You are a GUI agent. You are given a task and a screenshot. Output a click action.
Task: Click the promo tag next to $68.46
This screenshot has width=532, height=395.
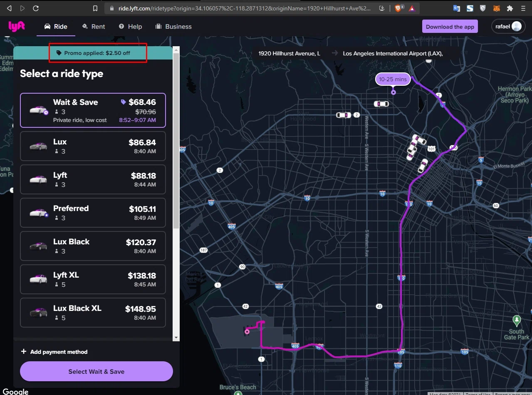point(123,102)
